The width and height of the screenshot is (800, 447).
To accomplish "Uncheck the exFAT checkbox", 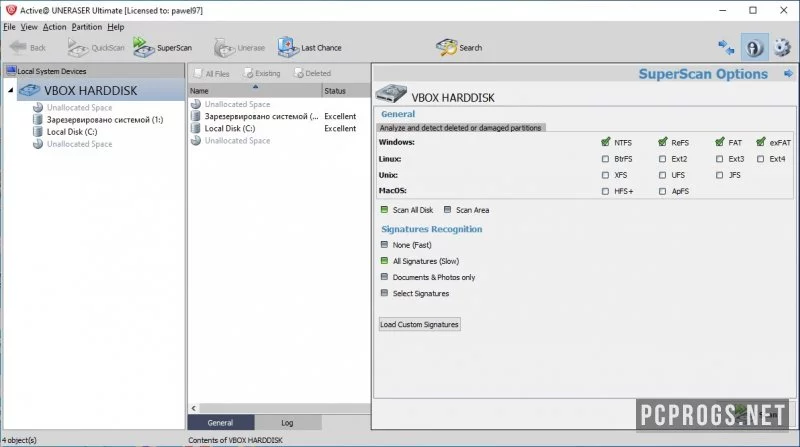I will pyautogui.click(x=761, y=142).
